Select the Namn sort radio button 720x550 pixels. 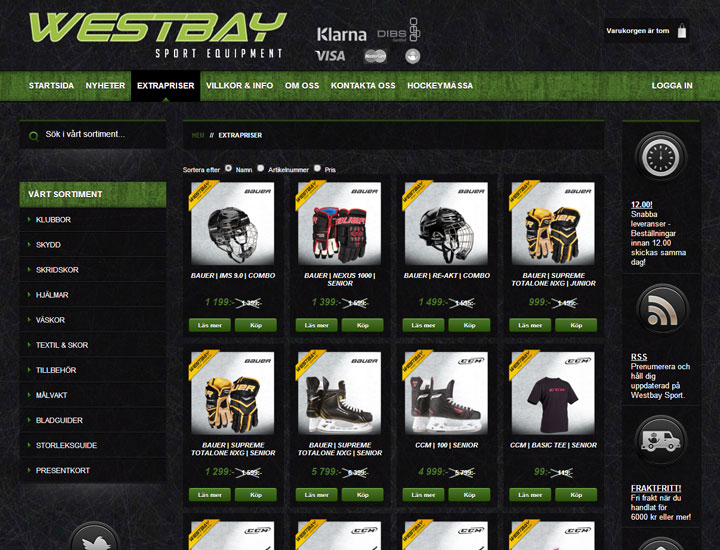click(x=228, y=168)
